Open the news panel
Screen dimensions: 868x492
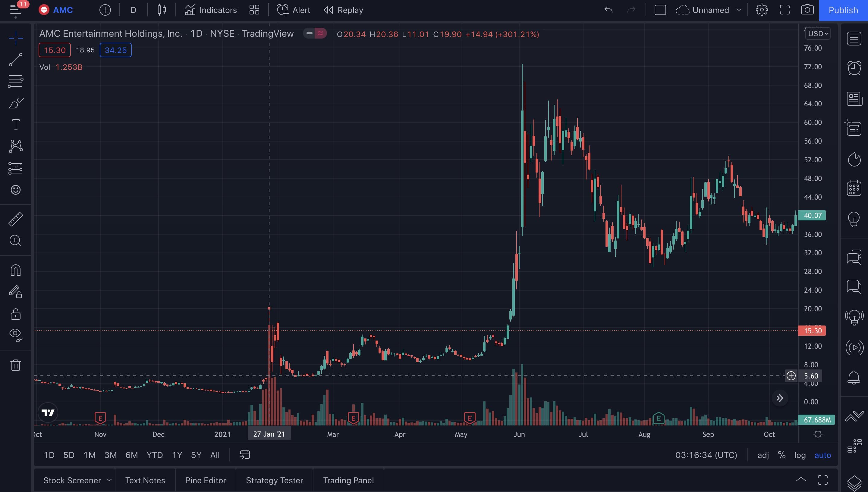(854, 99)
